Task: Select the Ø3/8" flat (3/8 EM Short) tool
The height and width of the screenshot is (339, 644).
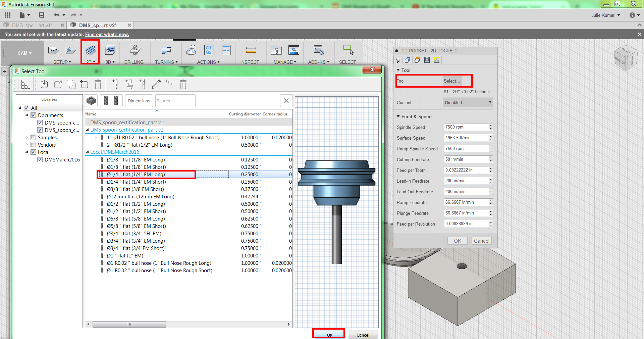Action: pyautogui.click(x=136, y=189)
